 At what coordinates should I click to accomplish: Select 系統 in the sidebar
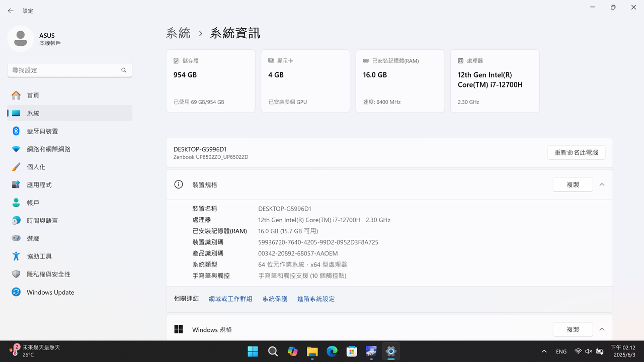click(69, 113)
